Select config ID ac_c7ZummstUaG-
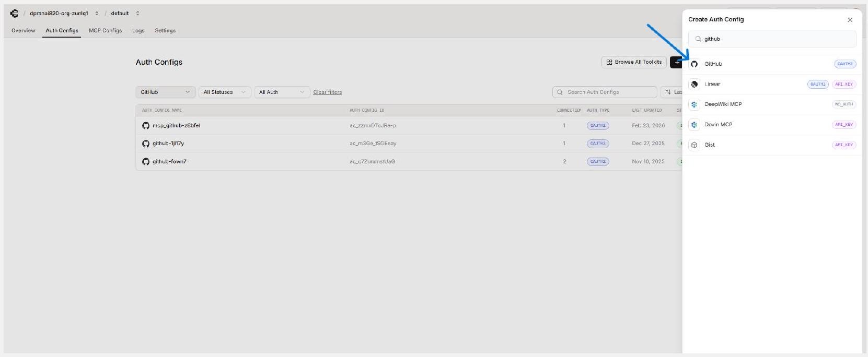Viewport: 868px width, 357px height. [373, 162]
